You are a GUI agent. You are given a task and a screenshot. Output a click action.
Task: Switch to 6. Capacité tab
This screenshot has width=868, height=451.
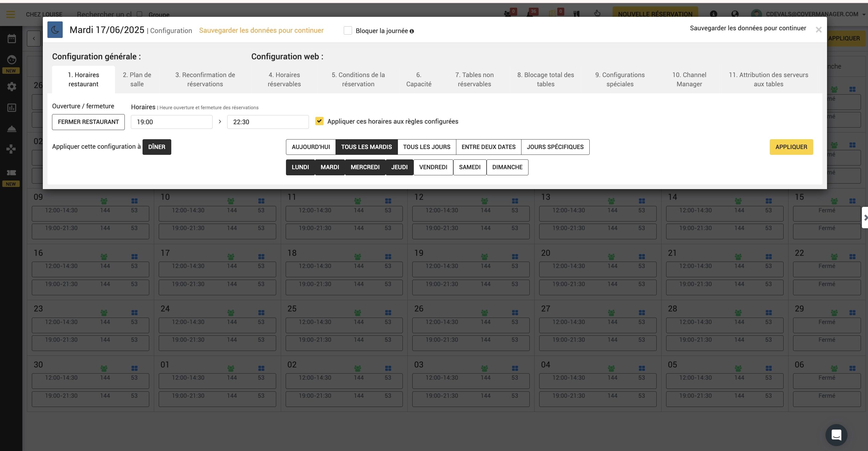pyautogui.click(x=418, y=80)
